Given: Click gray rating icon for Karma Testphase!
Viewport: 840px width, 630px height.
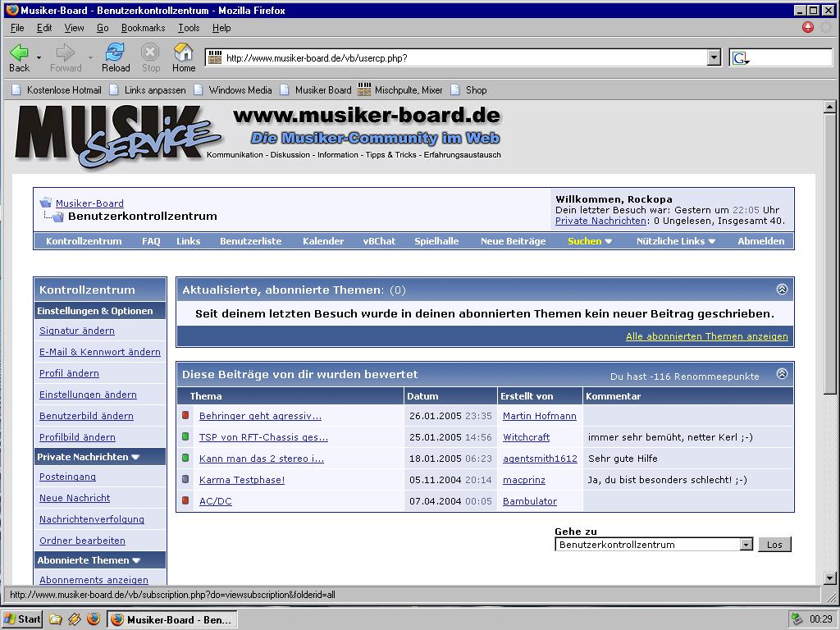Looking at the screenshot, I should tap(185, 479).
